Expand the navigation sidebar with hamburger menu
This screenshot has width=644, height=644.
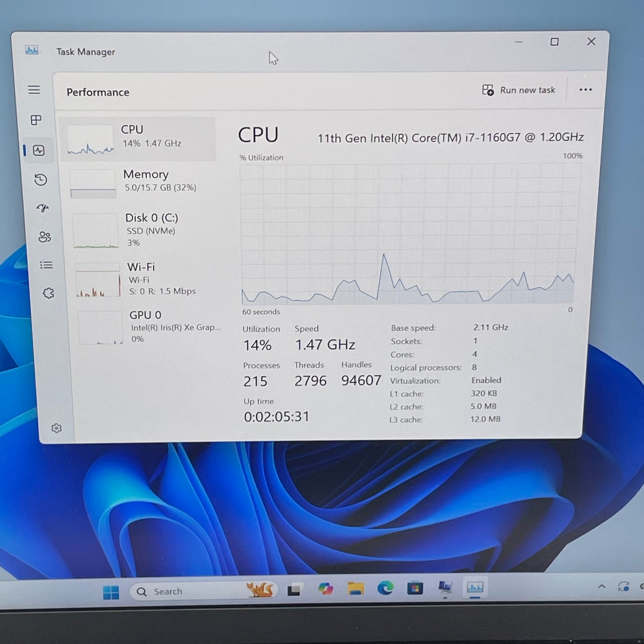click(34, 90)
